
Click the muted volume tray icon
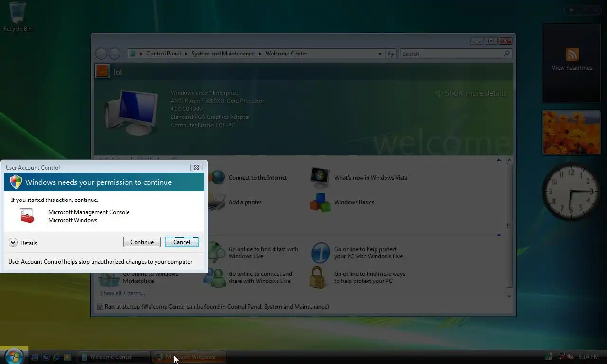click(x=570, y=356)
